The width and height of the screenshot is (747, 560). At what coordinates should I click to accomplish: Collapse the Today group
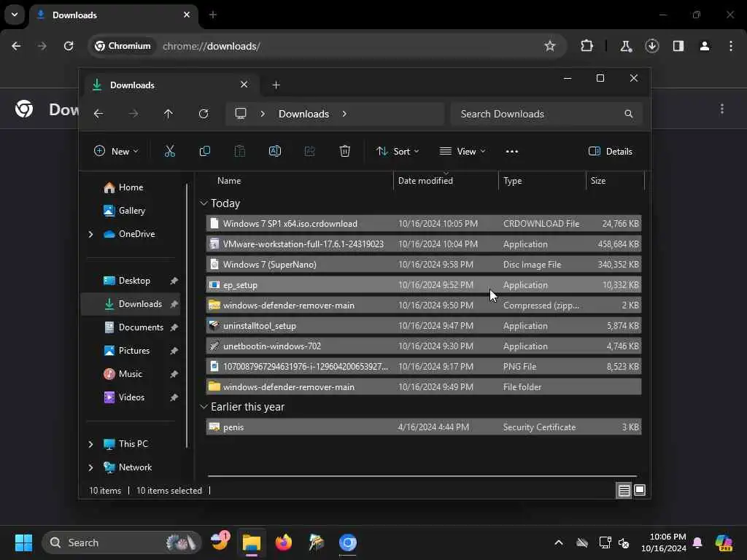pos(204,203)
